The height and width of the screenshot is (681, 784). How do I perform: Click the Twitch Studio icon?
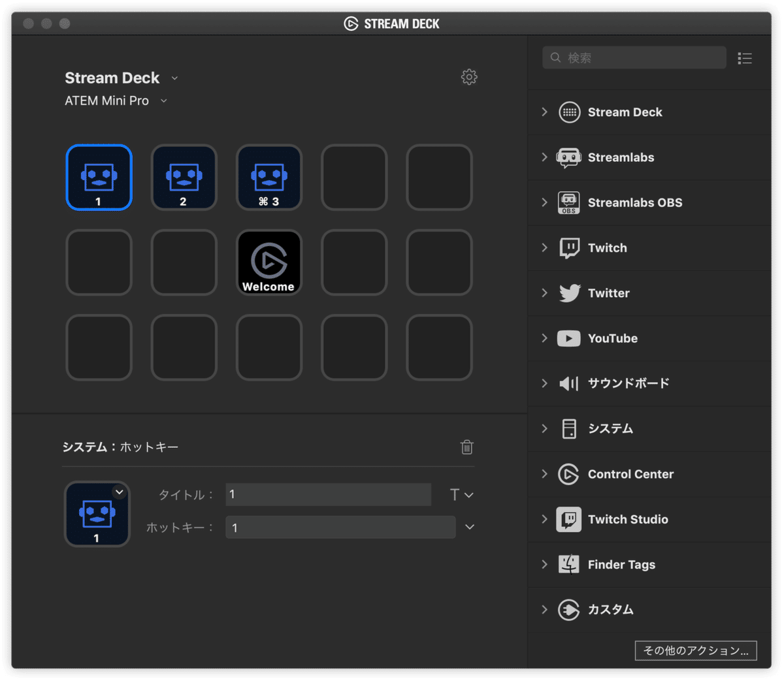pos(568,520)
